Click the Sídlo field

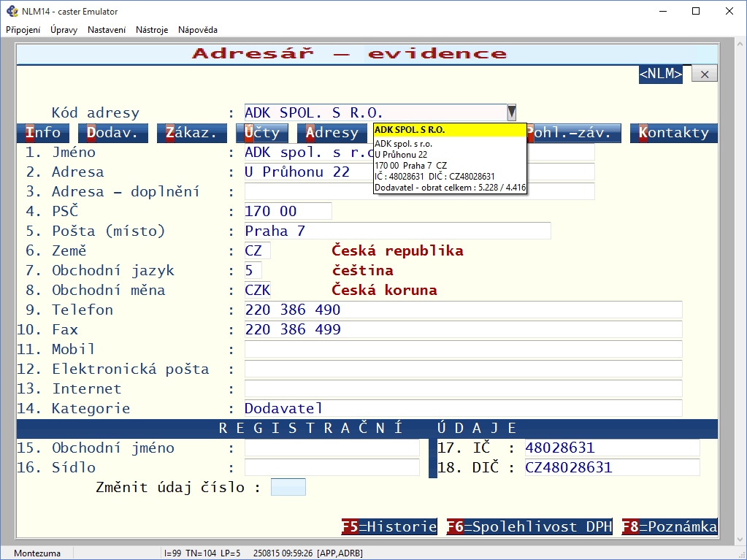332,467
